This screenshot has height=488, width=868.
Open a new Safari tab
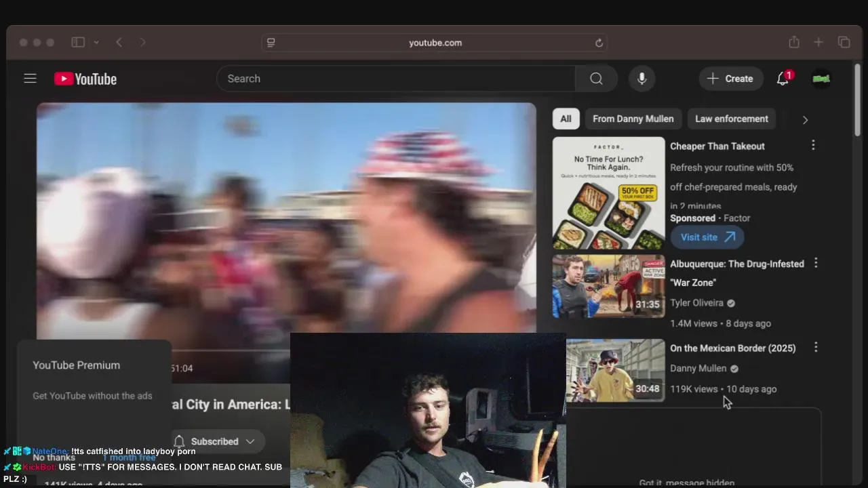818,42
